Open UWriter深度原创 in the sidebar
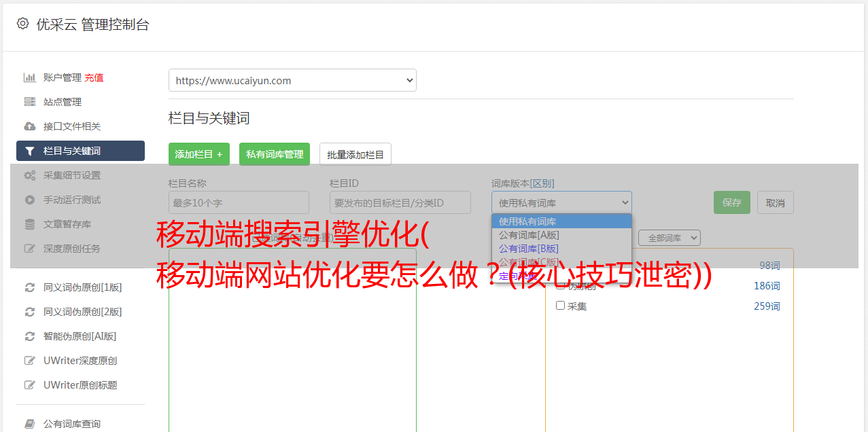Image resolution: width=868 pixels, height=432 pixels. click(x=80, y=361)
